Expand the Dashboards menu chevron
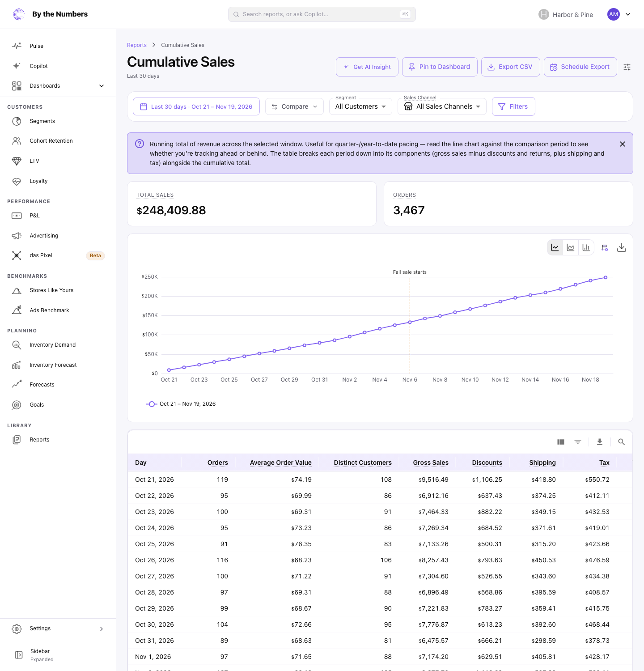 coord(102,86)
